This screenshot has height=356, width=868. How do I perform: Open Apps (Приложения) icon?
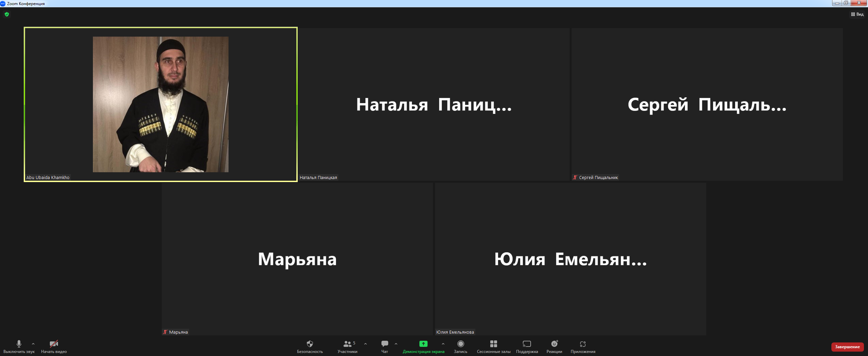[x=583, y=344]
